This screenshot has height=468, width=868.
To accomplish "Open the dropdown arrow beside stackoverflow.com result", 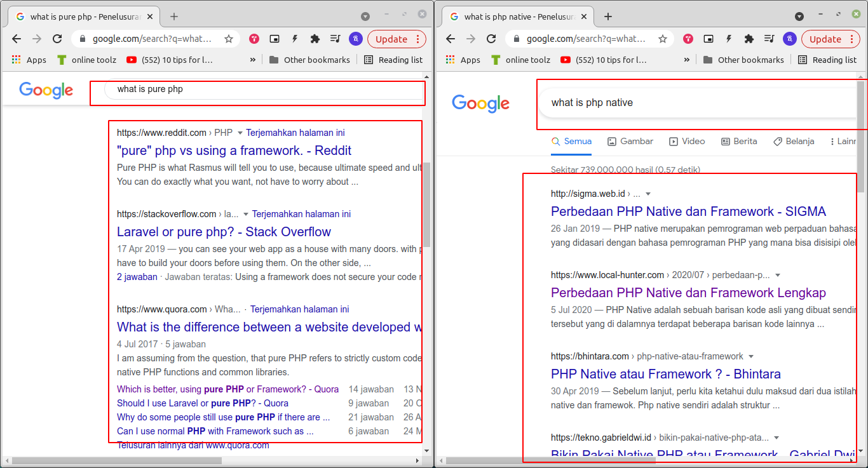I will (x=246, y=215).
